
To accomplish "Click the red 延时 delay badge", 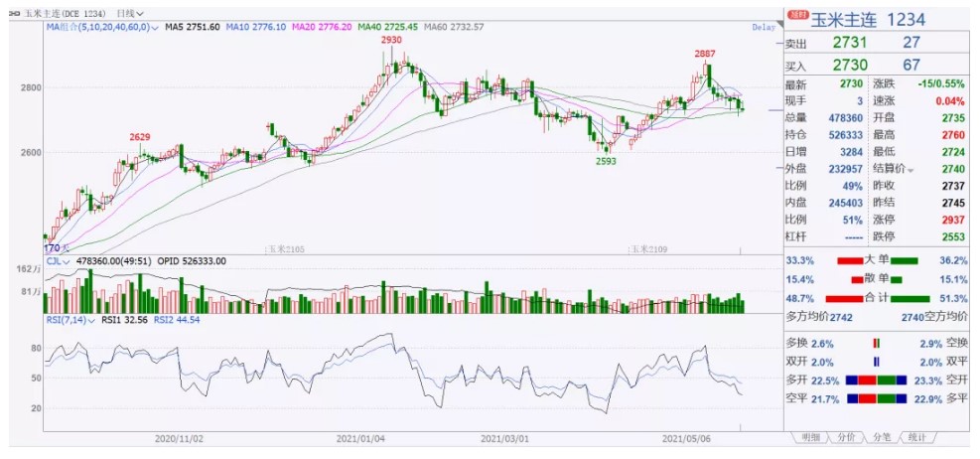I will coord(798,16).
